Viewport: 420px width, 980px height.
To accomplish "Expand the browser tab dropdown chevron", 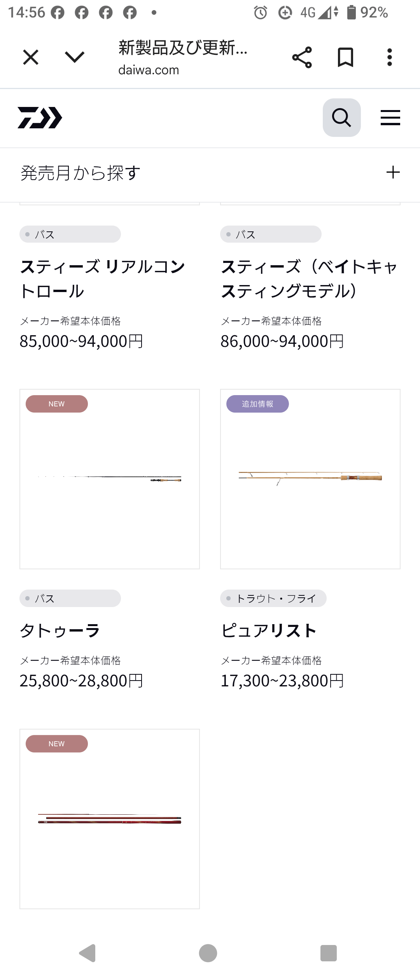I will 74,58.
